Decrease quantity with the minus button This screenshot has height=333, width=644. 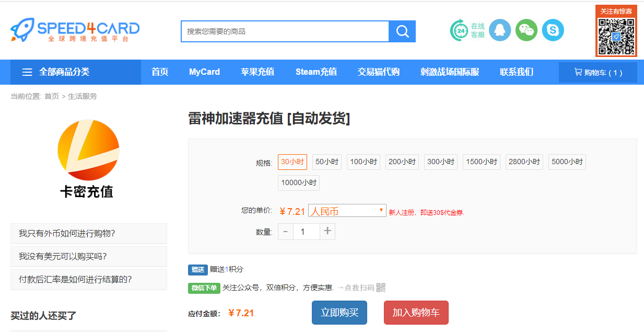[286, 231]
